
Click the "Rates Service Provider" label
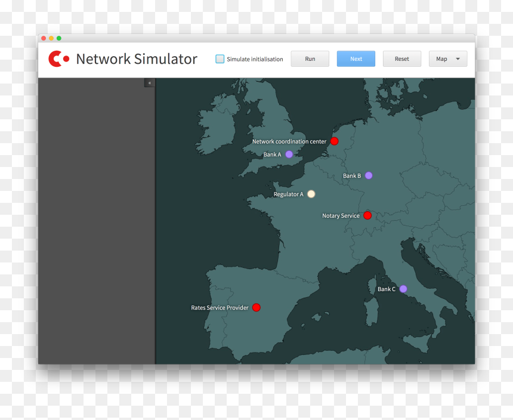220,308
